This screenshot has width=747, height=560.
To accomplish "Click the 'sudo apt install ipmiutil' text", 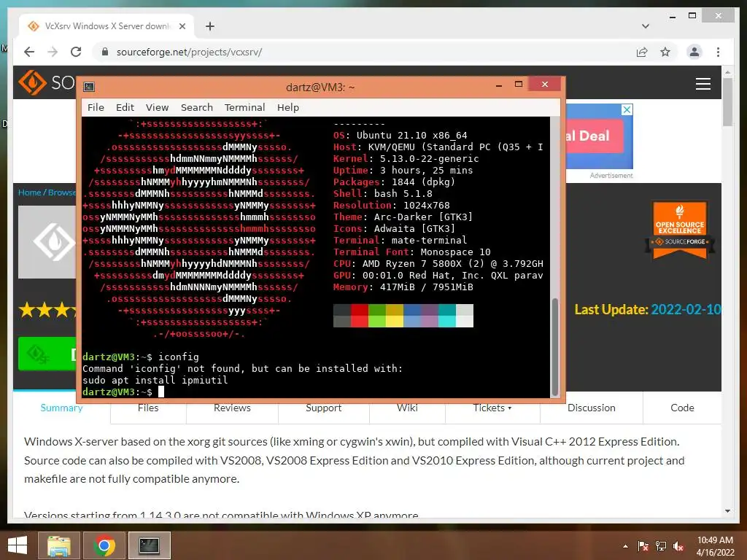I will pos(155,380).
